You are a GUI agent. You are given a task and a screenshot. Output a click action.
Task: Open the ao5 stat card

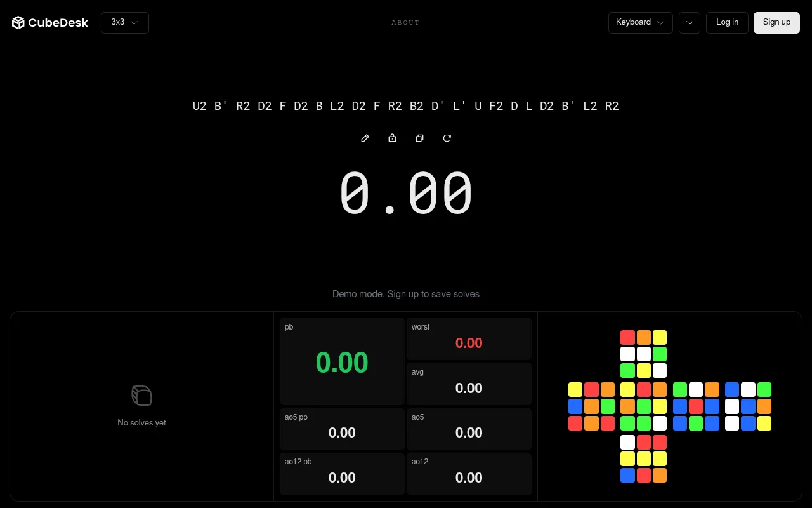point(469,429)
